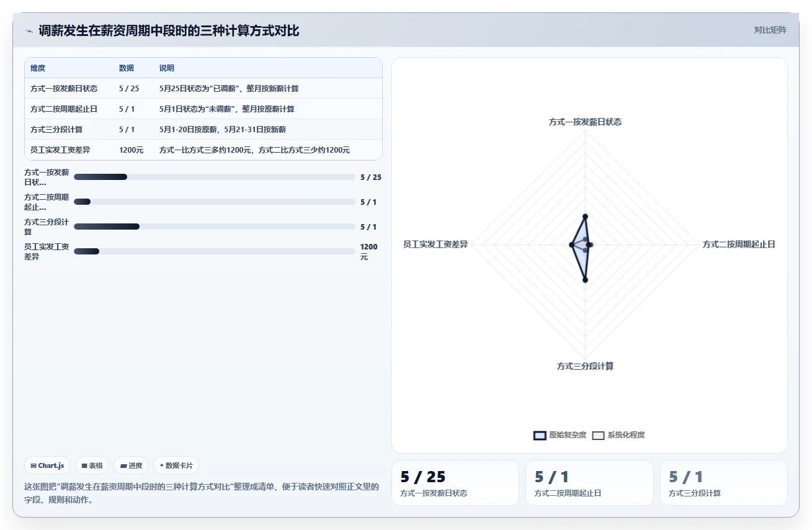812x530 pixels.
Task: Click description 5月25日状态为"已调薪"
Action: coord(229,89)
